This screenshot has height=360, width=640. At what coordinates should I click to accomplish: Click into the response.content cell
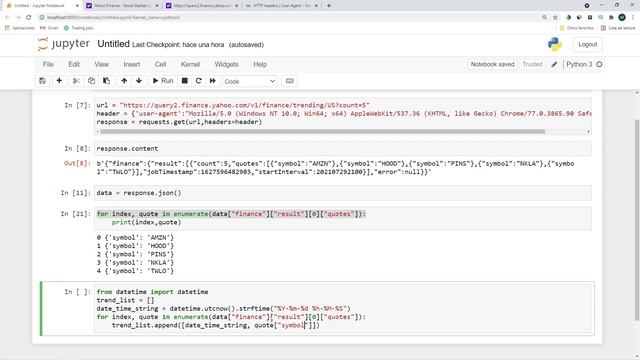[x=342, y=149]
